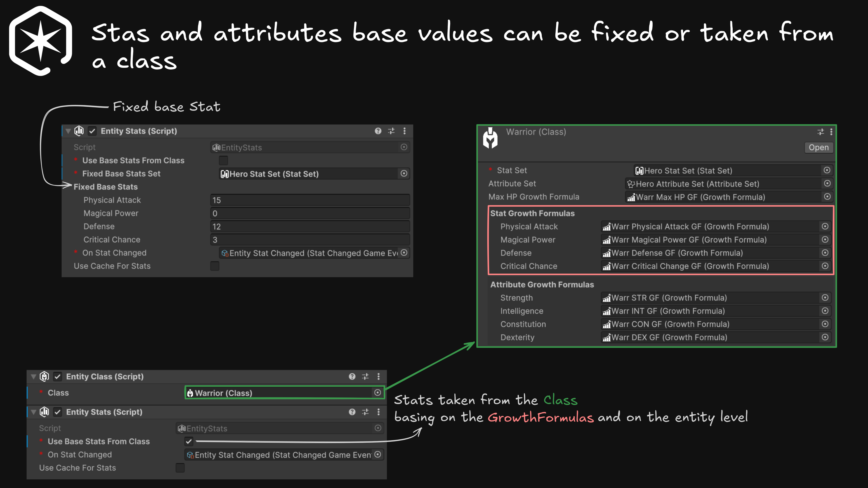Click the presets icon on bottom Entity Stats component
The width and height of the screenshot is (868, 488).
pos(365,412)
